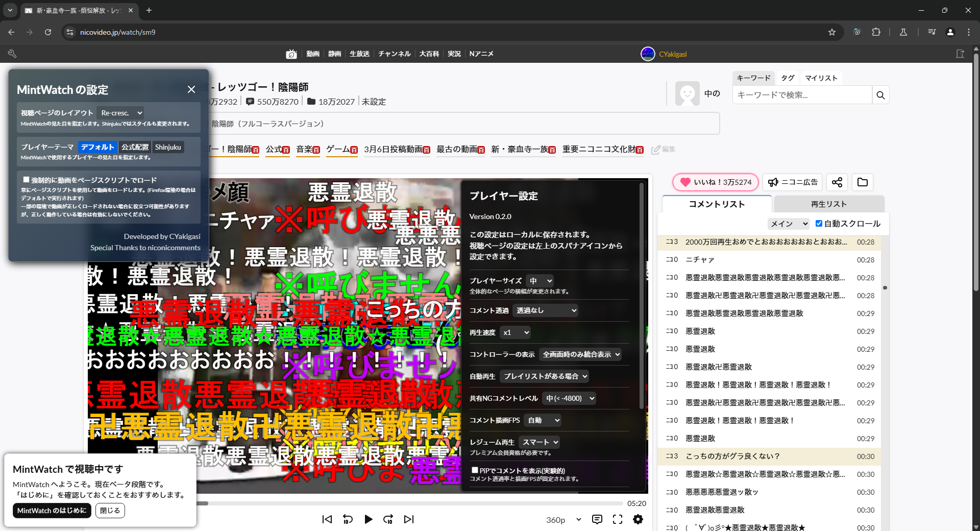Open a new browser tab
The height and width of the screenshot is (531, 980).
(x=149, y=10)
